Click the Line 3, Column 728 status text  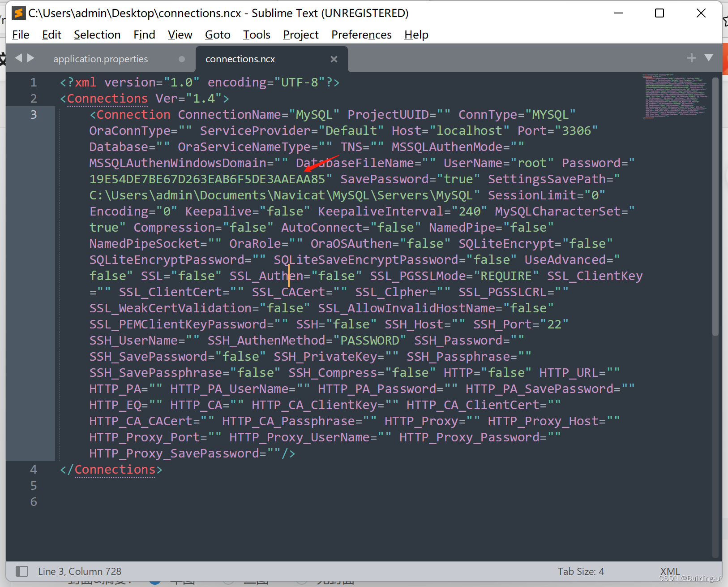pyautogui.click(x=80, y=571)
